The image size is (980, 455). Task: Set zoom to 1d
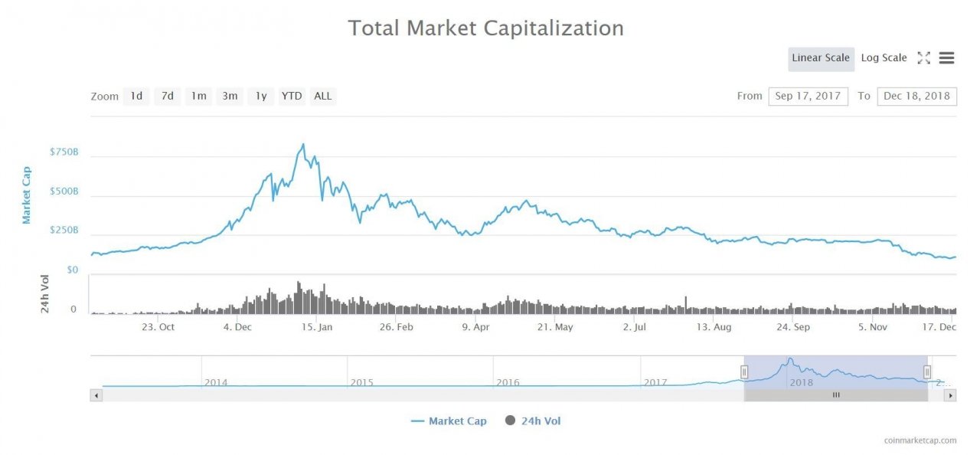point(136,97)
